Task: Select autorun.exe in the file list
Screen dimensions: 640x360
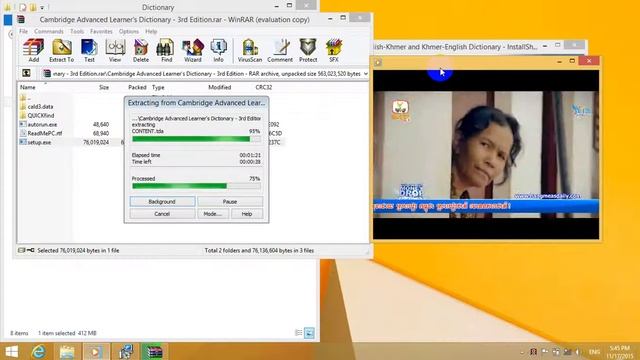Action: (x=39, y=124)
